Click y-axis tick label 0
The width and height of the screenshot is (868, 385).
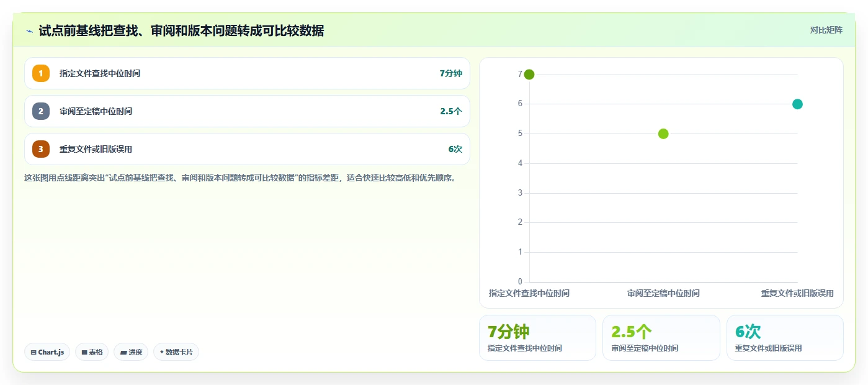point(520,282)
